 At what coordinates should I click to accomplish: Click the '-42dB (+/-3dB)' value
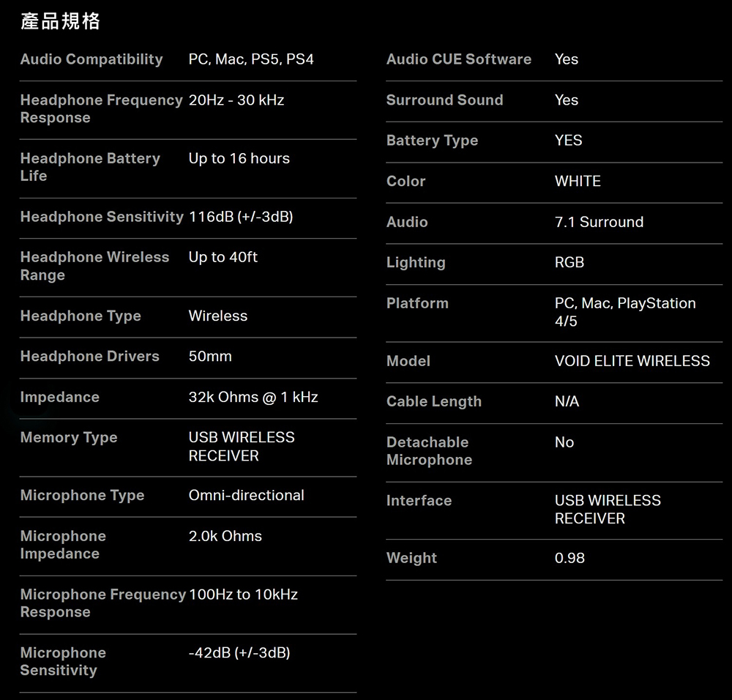(x=239, y=653)
